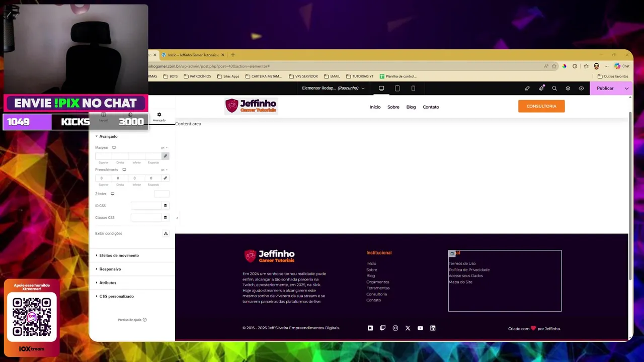Open the Elementor finder search icon
This screenshot has width=644, height=362.
click(x=554, y=88)
